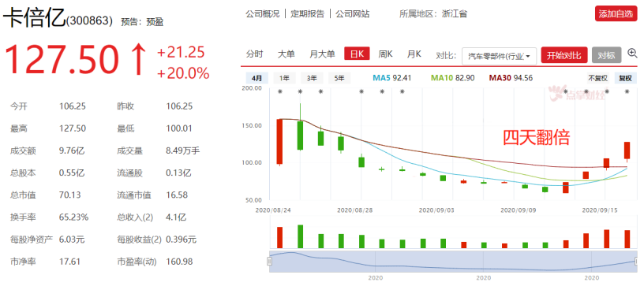Click the first asterisk marker above 2020/08/24 candle

(279, 91)
